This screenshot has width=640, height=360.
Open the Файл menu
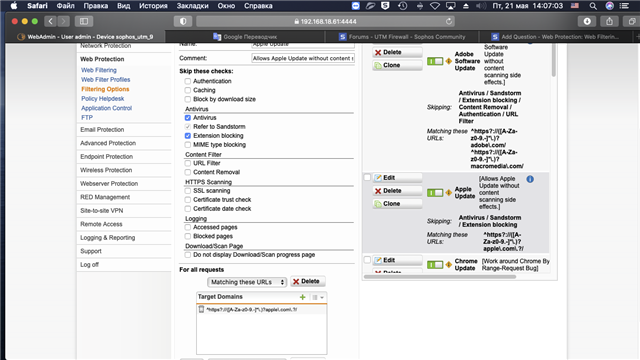click(65, 6)
